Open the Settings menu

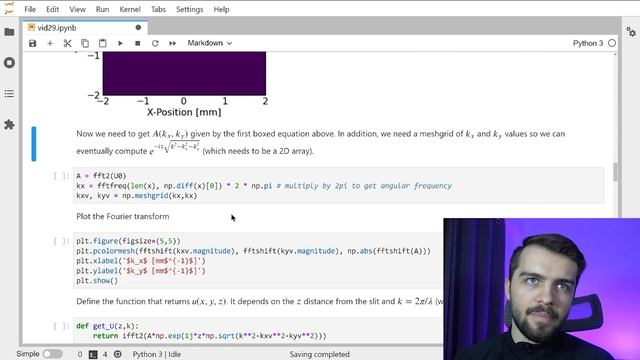pos(189,9)
